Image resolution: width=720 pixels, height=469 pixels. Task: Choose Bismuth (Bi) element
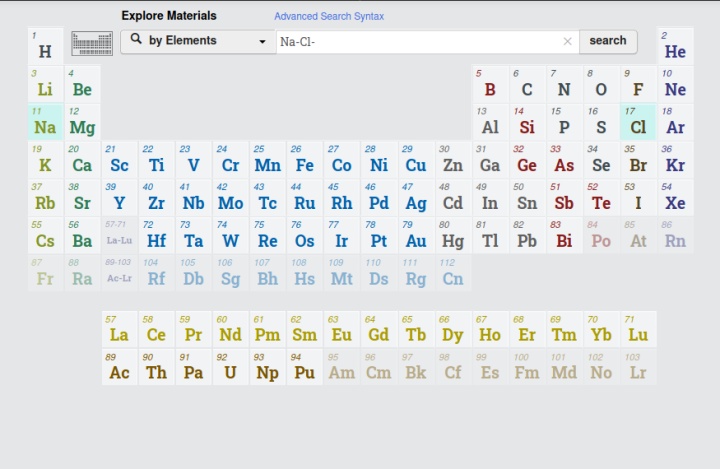[564, 236]
